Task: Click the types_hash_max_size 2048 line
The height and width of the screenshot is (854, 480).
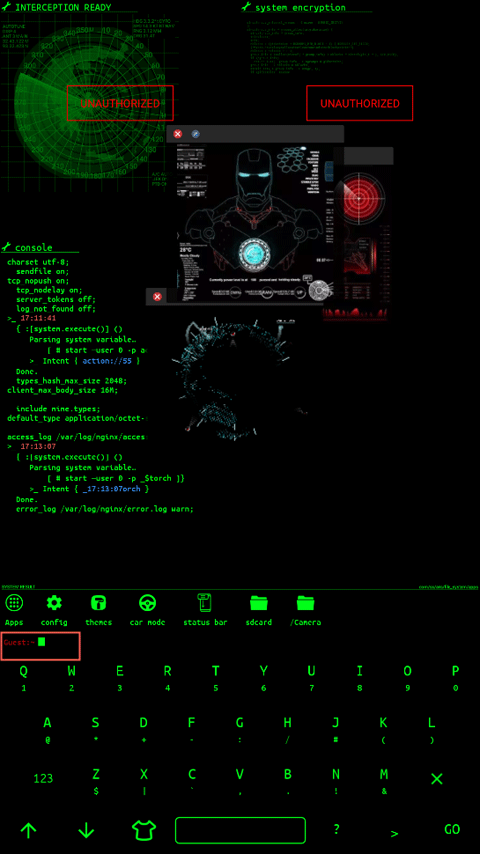Action: [x=71, y=381]
